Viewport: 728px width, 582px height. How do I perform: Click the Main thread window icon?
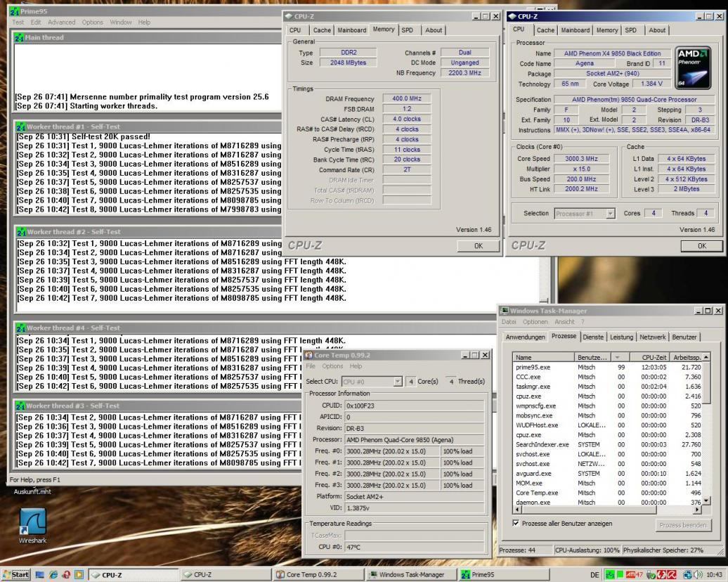[19, 38]
